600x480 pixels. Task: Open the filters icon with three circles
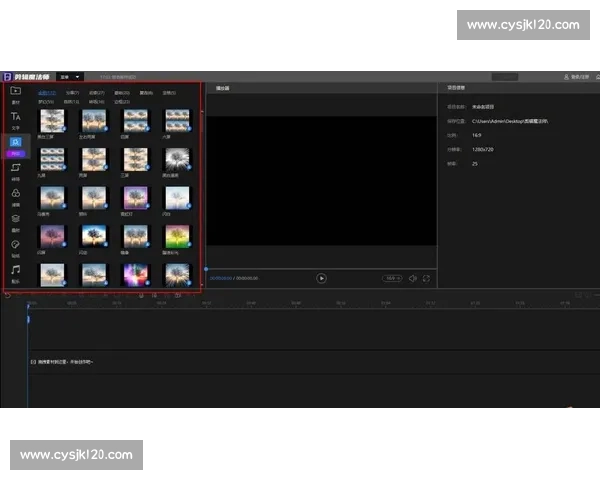point(15,194)
